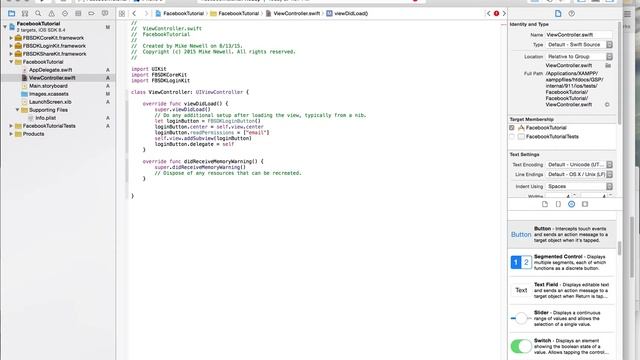Select the Button library object
Image resolution: width=640 pixels, height=360 pixels.
(562, 235)
